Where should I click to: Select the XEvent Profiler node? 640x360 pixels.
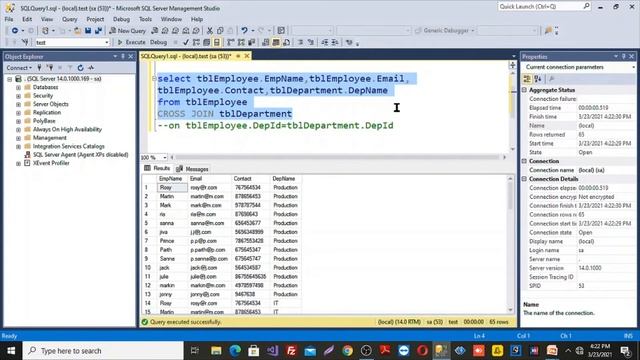(51, 163)
